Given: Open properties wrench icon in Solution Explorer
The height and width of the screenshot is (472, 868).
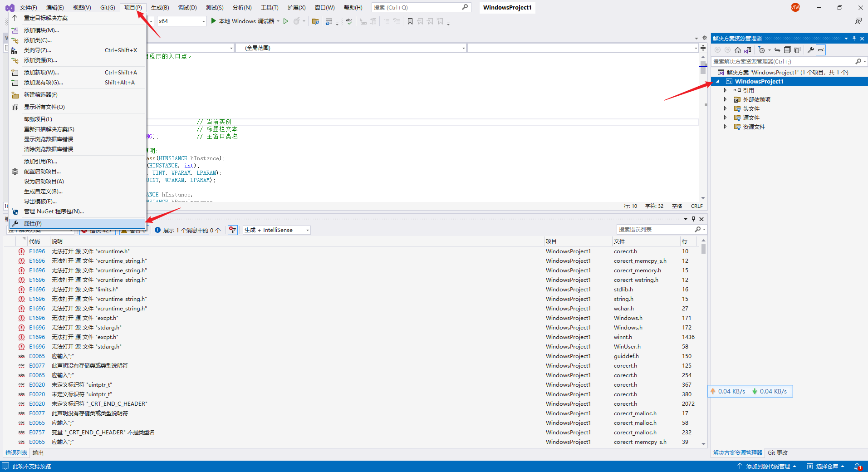Looking at the screenshot, I should 811,50.
